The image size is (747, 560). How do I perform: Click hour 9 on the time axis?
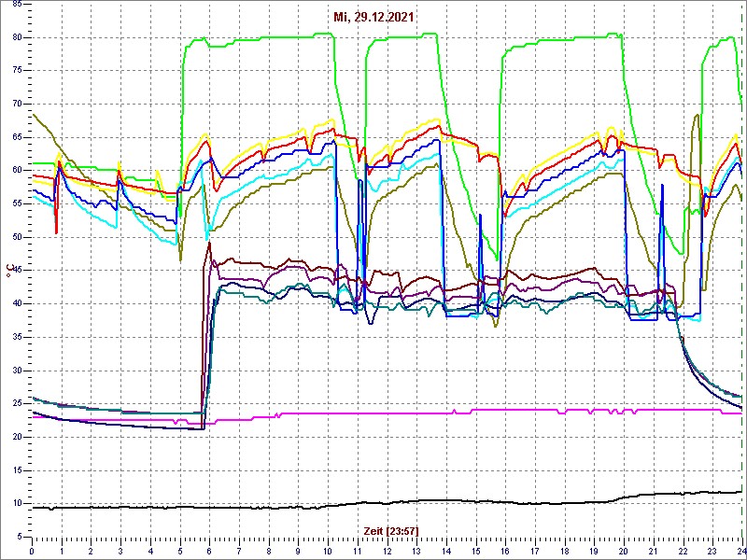(298, 550)
